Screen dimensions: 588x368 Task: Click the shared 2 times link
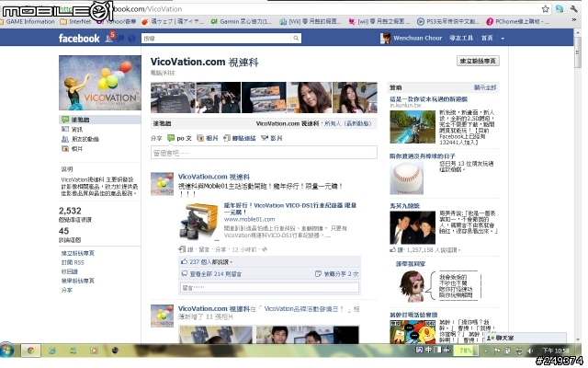(341, 274)
